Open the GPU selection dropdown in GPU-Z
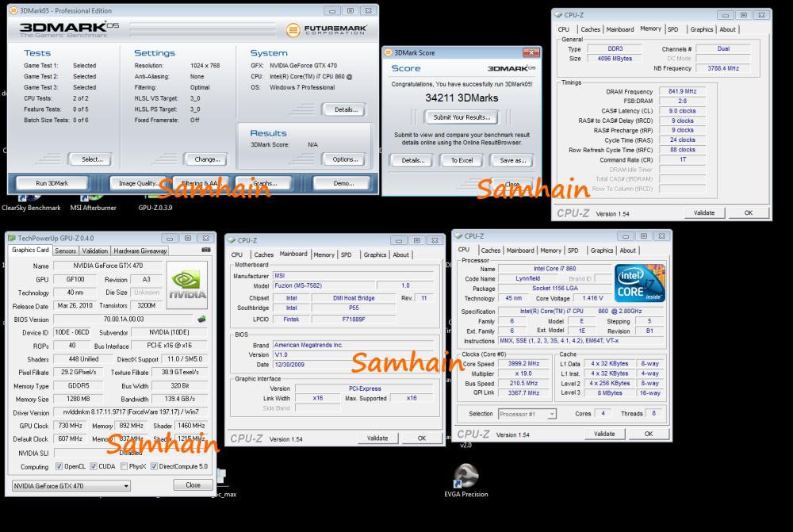The height and width of the screenshot is (532, 793). click(x=71, y=485)
